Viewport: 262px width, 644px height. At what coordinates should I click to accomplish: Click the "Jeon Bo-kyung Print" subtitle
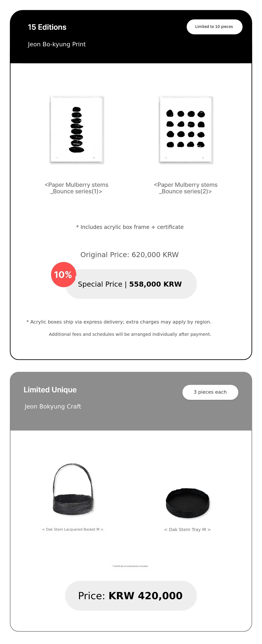[57, 44]
